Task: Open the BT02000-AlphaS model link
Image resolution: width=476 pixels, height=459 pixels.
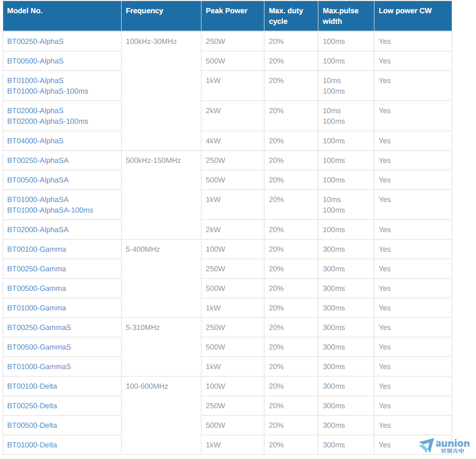Action: 35,111
